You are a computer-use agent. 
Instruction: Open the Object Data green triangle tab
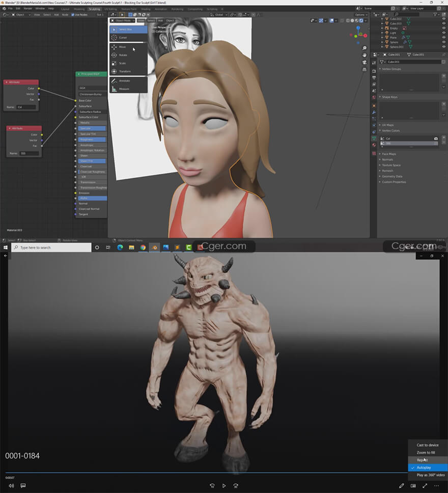pos(374,139)
